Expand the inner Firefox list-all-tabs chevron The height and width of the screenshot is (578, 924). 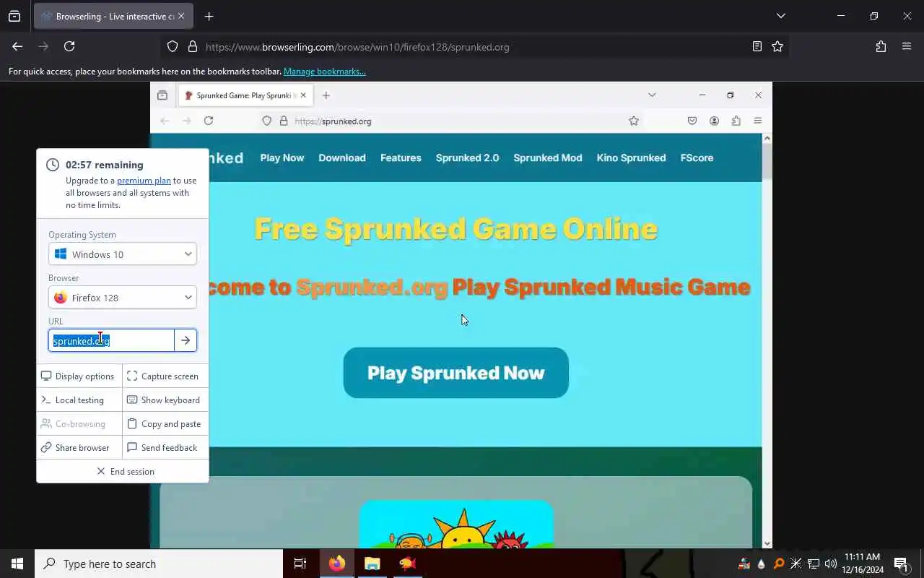(x=652, y=95)
